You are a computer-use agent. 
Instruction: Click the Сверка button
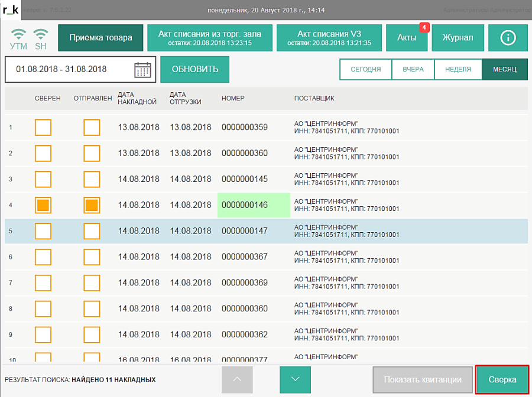[502, 380]
